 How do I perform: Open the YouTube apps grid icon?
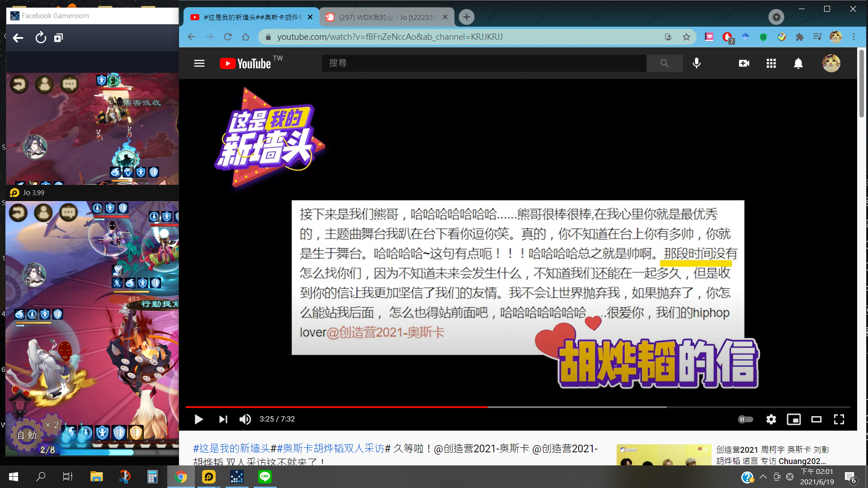[771, 63]
